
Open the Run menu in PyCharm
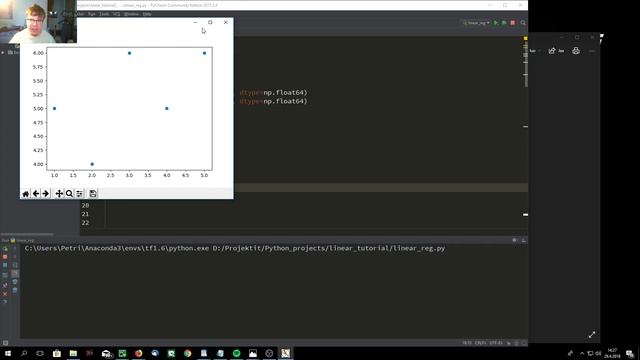coord(92,14)
